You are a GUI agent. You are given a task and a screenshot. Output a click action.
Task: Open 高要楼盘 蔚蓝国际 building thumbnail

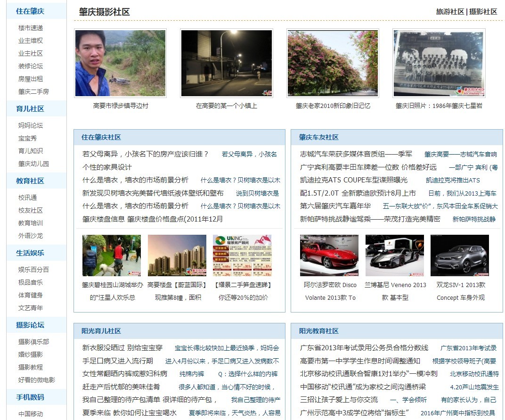coord(177,255)
